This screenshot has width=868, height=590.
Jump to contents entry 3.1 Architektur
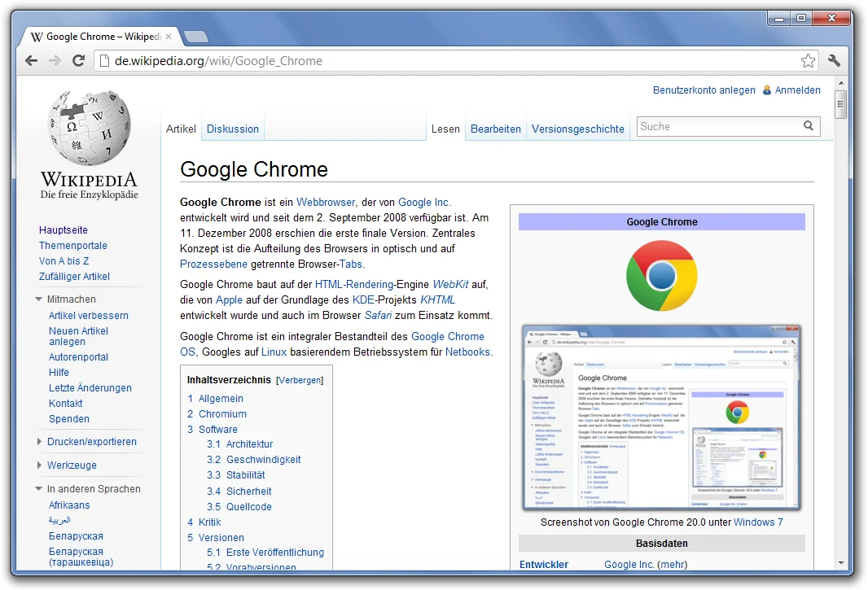(x=239, y=444)
